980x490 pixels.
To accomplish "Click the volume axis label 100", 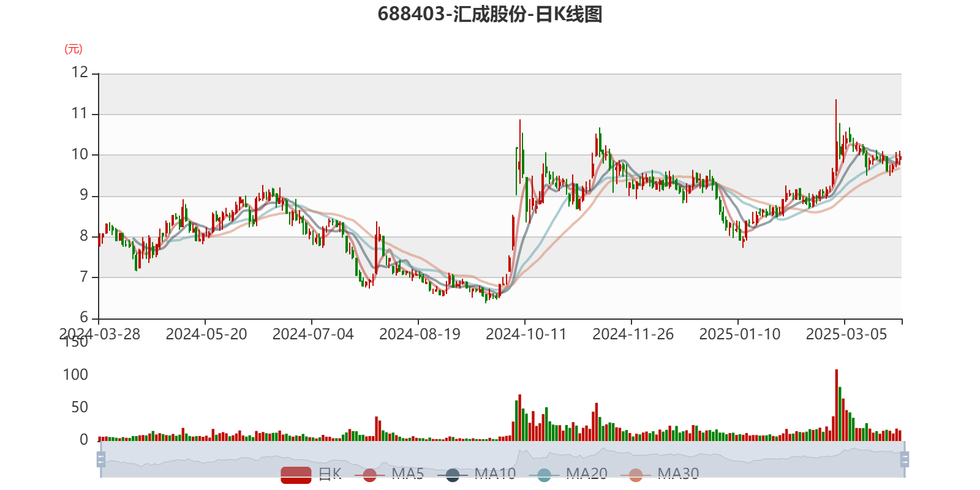I will point(75,375).
